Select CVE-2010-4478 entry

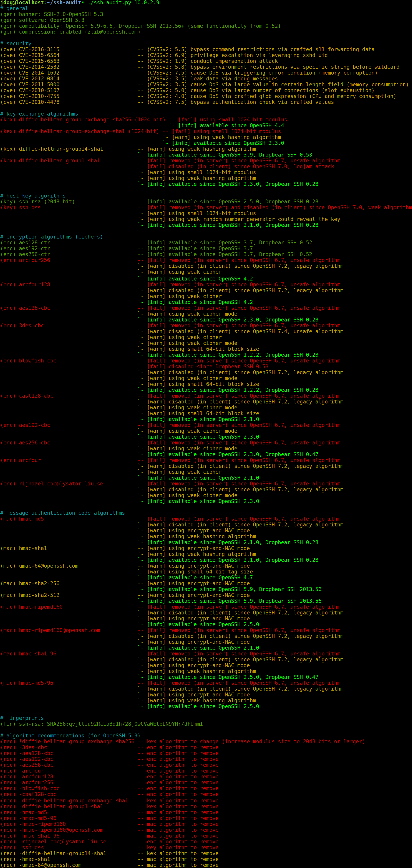(167, 102)
